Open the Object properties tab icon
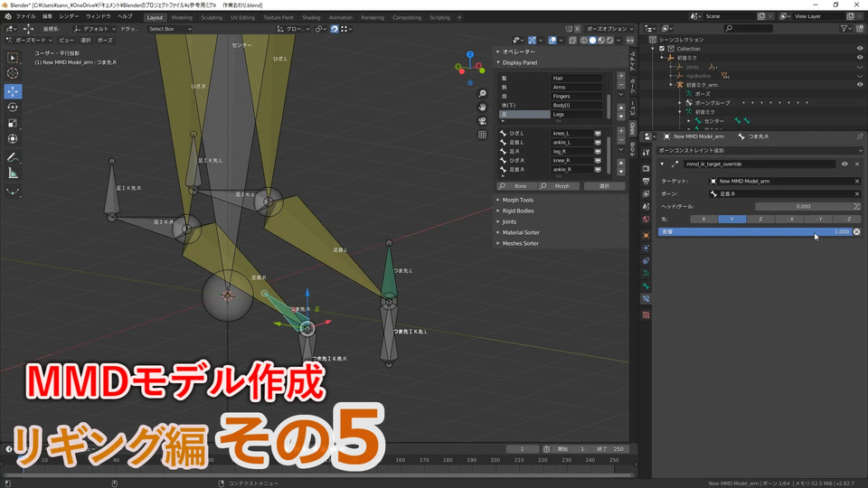This screenshot has width=868, height=488. pos(646,235)
